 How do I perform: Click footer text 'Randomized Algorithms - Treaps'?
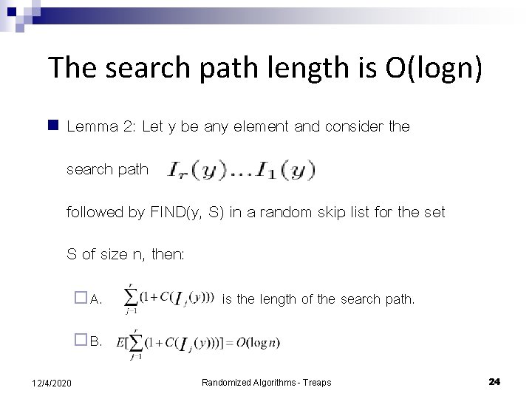[x=266, y=383]
